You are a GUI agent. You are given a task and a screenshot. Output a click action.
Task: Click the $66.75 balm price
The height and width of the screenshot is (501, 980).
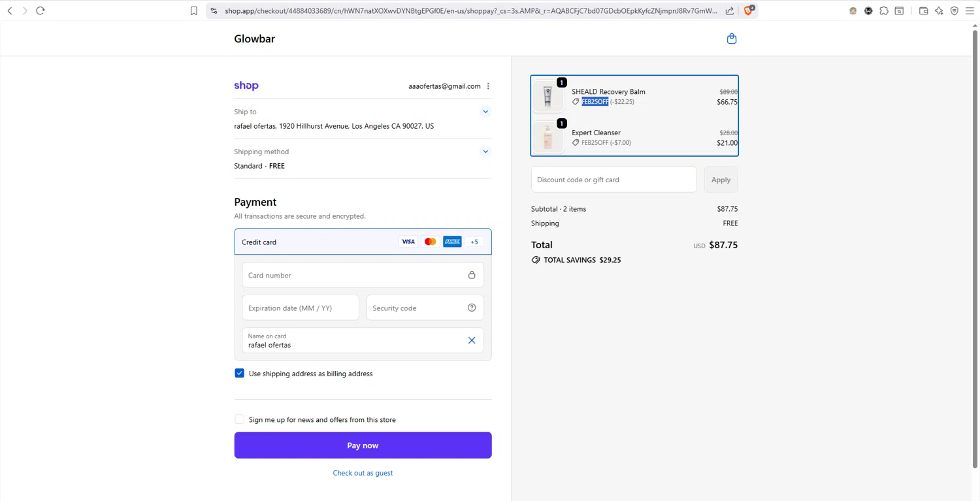click(727, 102)
